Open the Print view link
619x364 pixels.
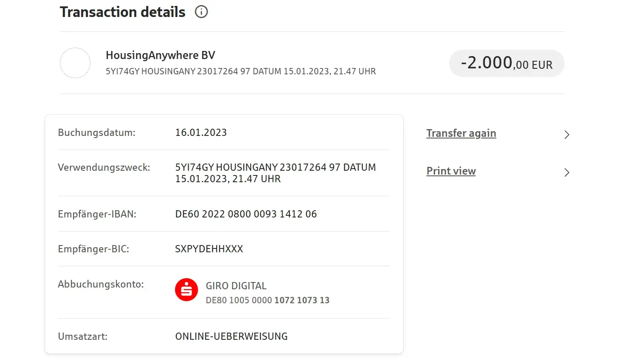pos(451,171)
